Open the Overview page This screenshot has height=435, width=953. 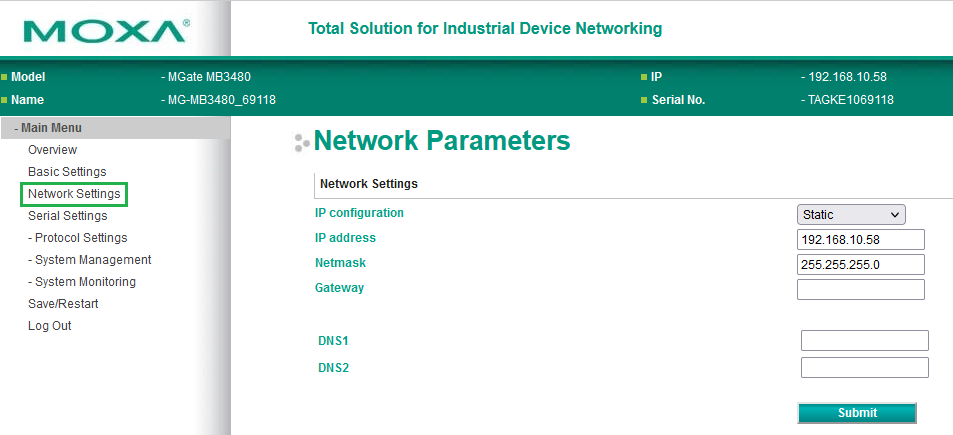[x=52, y=149]
